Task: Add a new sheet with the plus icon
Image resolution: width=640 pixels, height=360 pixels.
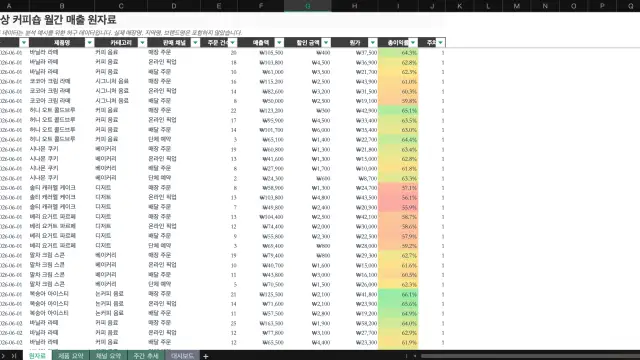Action: (x=206, y=356)
